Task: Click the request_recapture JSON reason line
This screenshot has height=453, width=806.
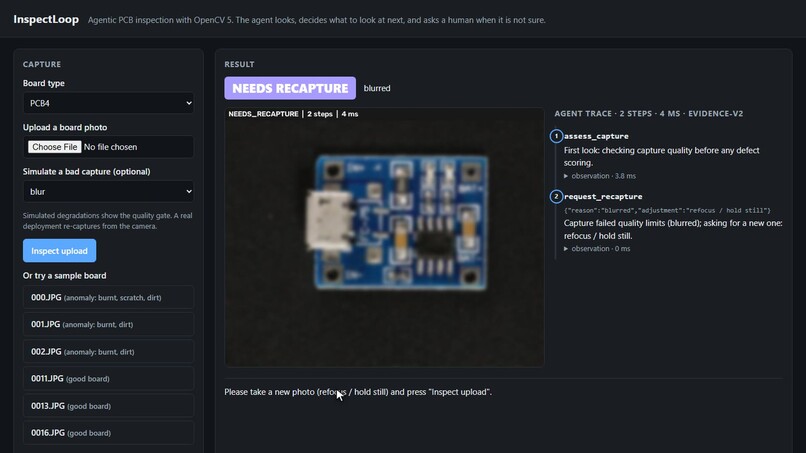Action: (x=667, y=210)
